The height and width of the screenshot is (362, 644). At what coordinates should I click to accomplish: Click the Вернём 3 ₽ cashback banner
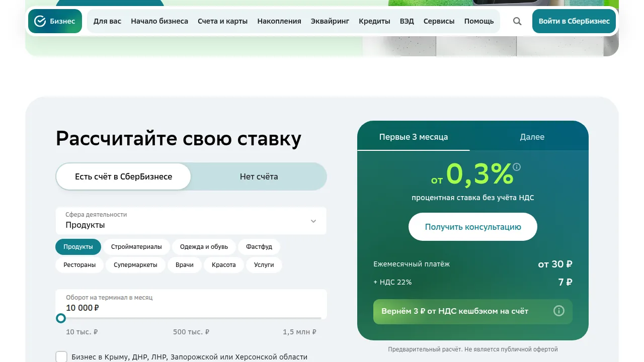click(473, 311)
